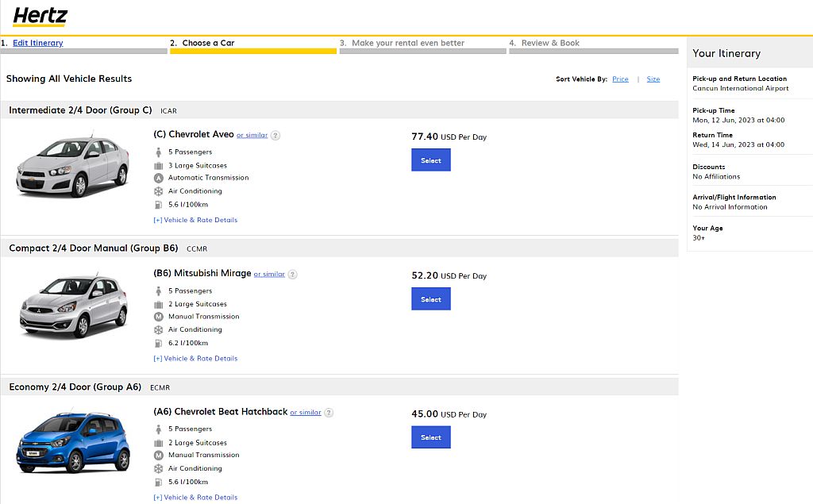Click the Beat Hatchback fuel consumption icon
Screen dimensions: 813x504
(x=159, y=482)
